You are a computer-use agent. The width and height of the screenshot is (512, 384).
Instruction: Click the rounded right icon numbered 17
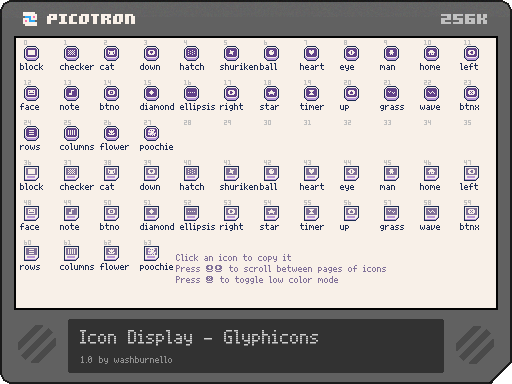point(231,93)
